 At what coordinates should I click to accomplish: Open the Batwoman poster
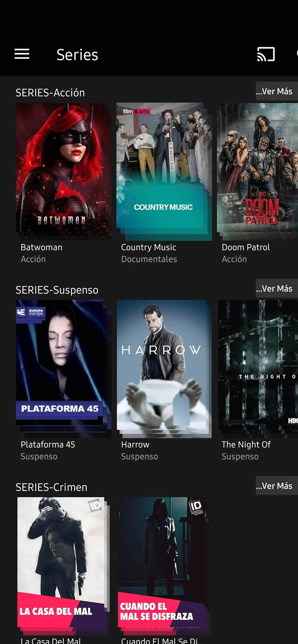(x=64, y=172)
